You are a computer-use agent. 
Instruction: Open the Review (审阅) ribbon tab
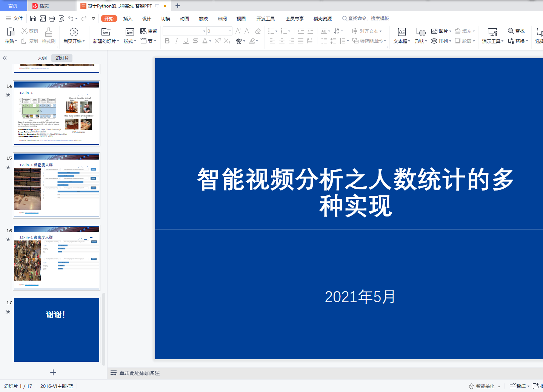pos(222,18)
